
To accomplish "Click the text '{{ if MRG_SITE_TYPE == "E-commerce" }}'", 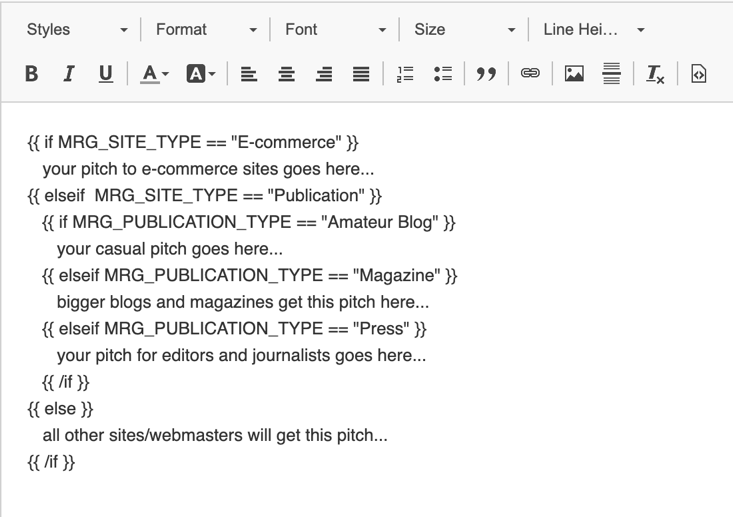I will (x=193, y=142).
